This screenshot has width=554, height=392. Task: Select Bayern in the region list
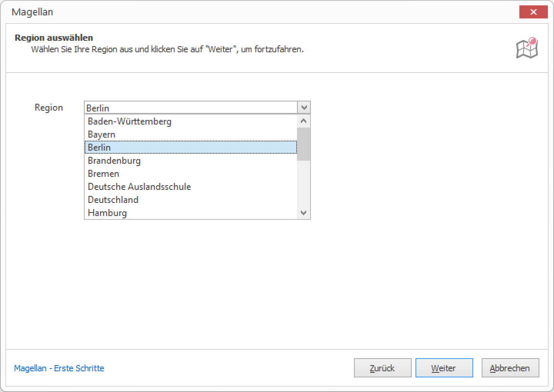point(191,135)
